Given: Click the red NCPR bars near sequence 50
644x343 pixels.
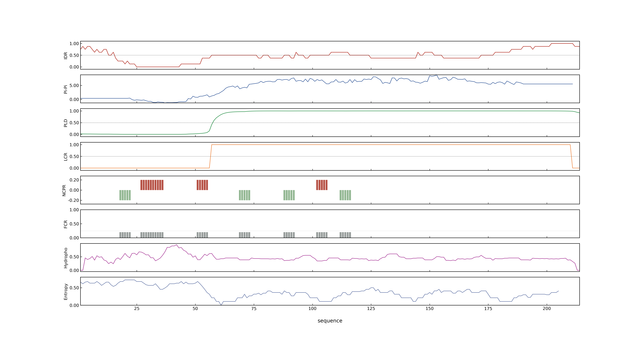Looking at the screenshot, I should click(x=202, y=185).
